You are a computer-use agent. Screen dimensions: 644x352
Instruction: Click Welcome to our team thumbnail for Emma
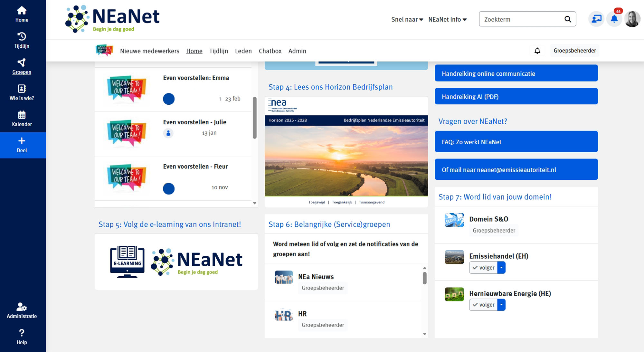pyautogui.click(x=127, y=89)
